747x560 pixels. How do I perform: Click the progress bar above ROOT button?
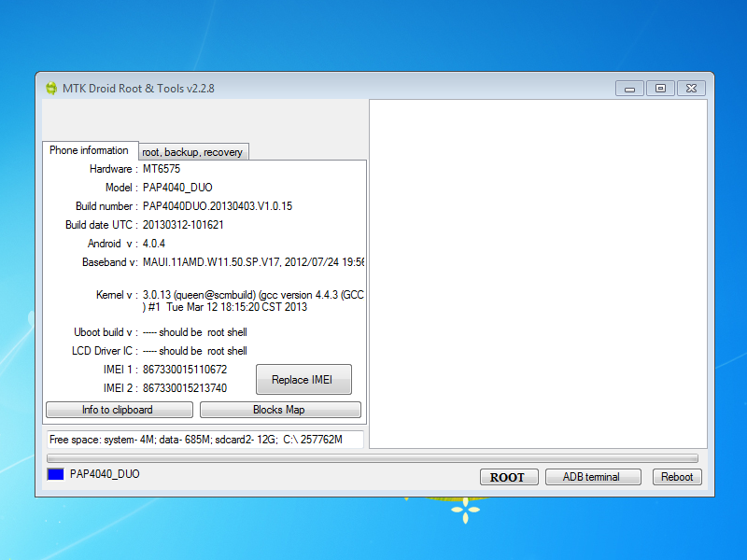tap(372, 458)
